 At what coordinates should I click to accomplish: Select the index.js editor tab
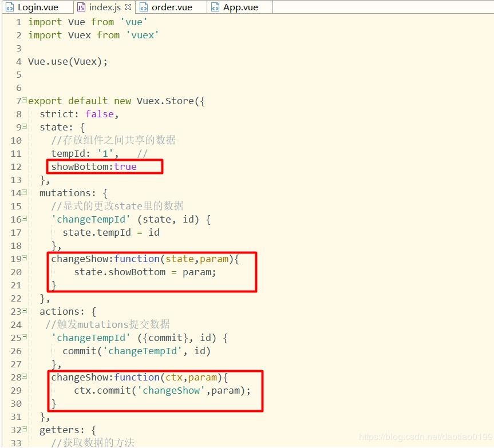[x=105, y=7]
